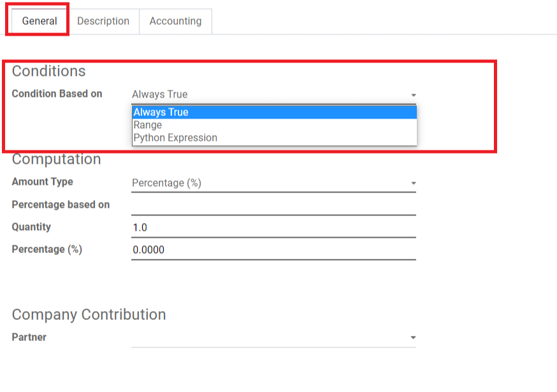Open the Description tab
557x392 pixels.
(103, 21)
